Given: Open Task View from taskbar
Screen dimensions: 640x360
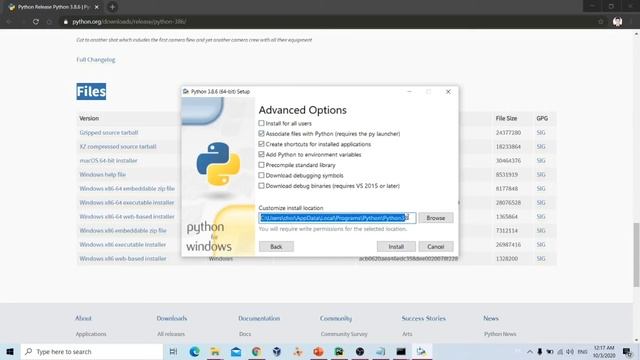Looking at the screenshot, I should tap(173, 351).
